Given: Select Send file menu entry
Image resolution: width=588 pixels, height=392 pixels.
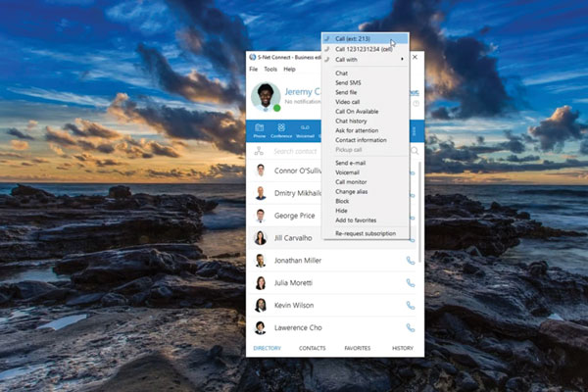Looking at the screenshot, I should pos(346,92).
